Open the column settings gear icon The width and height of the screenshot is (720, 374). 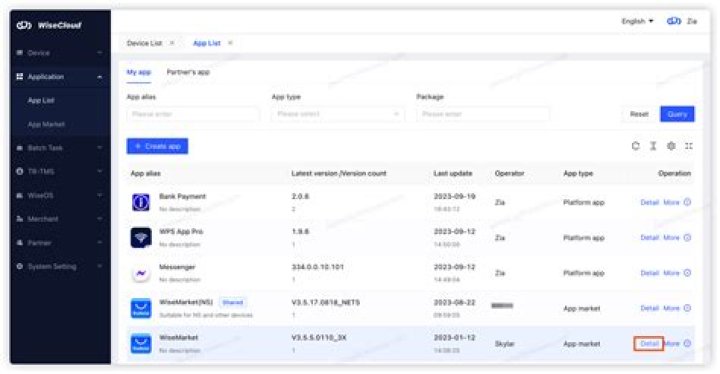[671, 146]
